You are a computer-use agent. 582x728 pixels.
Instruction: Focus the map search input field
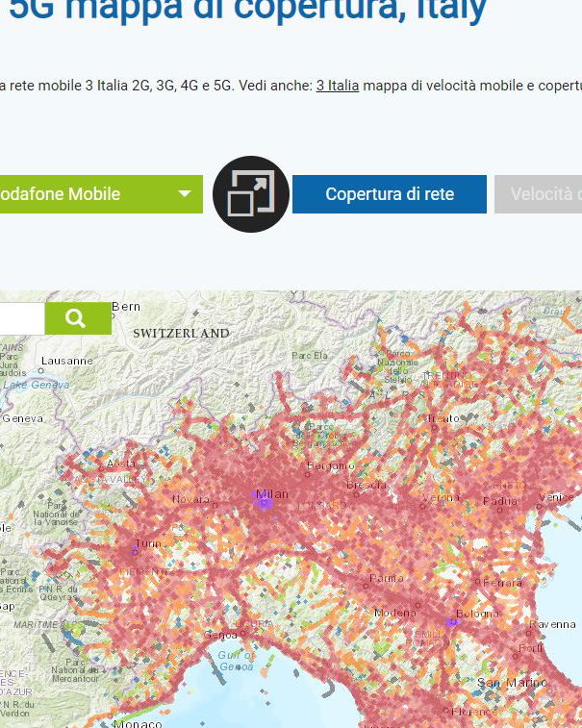tap(22, 318)
